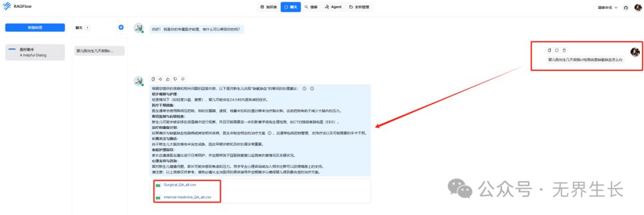This screenshot has width=644, height=215.
Task: Click the assistant avatar beside the answer
Action: [139, 81]
